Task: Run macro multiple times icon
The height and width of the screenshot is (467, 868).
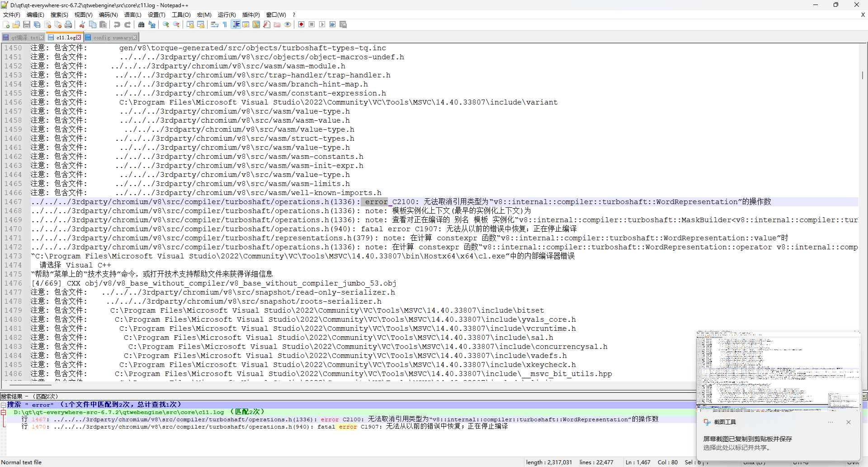Action: pyautogui.click(x=333, y=24)
